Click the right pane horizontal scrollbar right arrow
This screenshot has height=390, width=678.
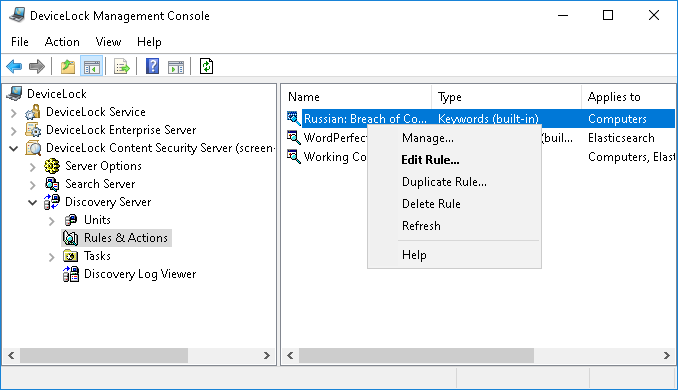[x=666, y=355]
